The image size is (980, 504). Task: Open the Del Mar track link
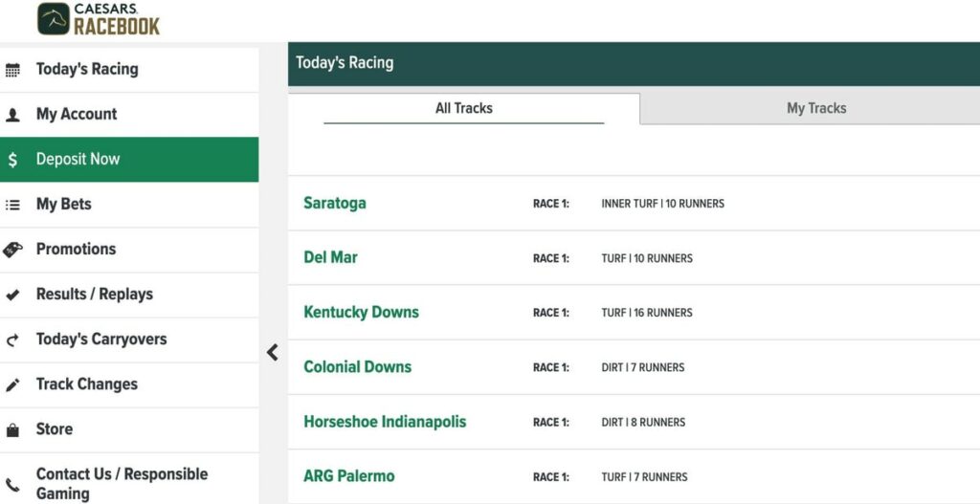pyautogui.click(x=330, y=258)
